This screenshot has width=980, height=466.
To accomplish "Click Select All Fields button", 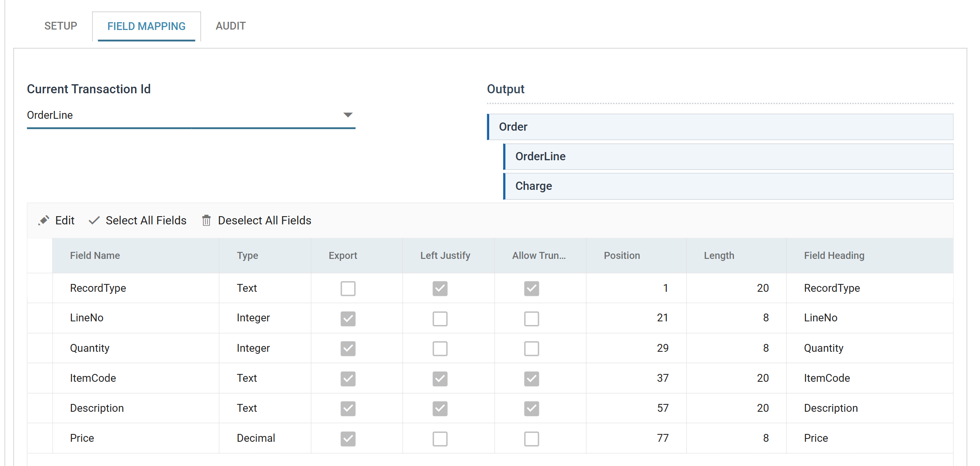I will [138, 221].
